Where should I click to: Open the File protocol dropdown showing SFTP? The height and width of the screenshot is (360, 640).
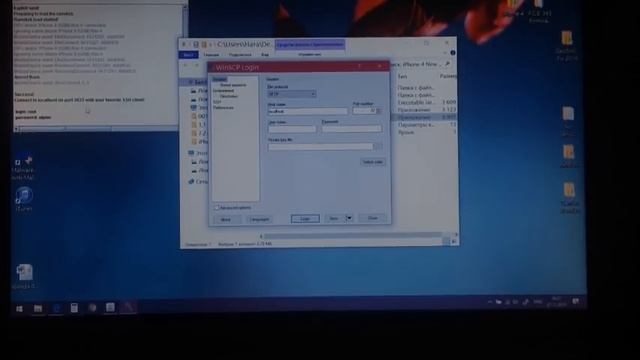(292, 94)
